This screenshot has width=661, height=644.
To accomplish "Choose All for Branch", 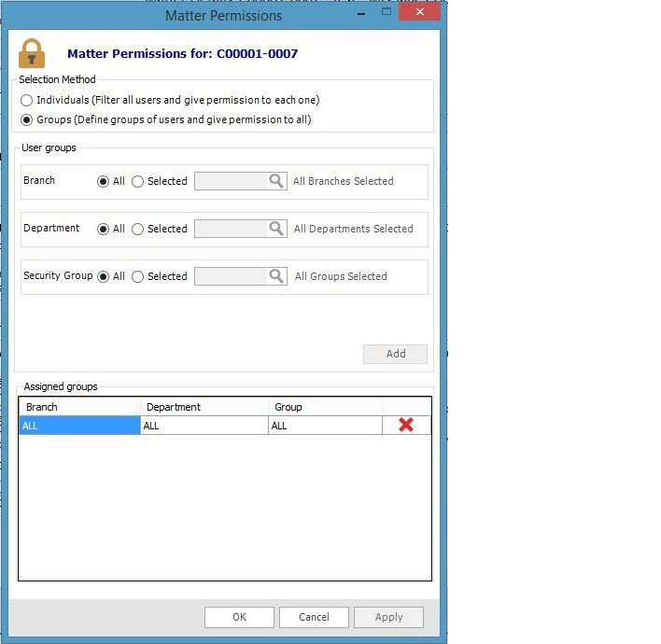I will 104,182.
